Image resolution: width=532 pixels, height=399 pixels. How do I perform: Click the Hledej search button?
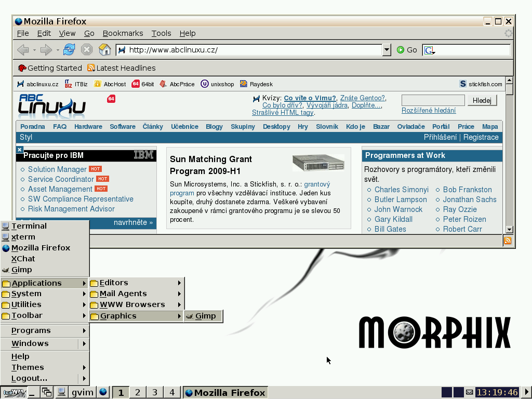(482, 100)
